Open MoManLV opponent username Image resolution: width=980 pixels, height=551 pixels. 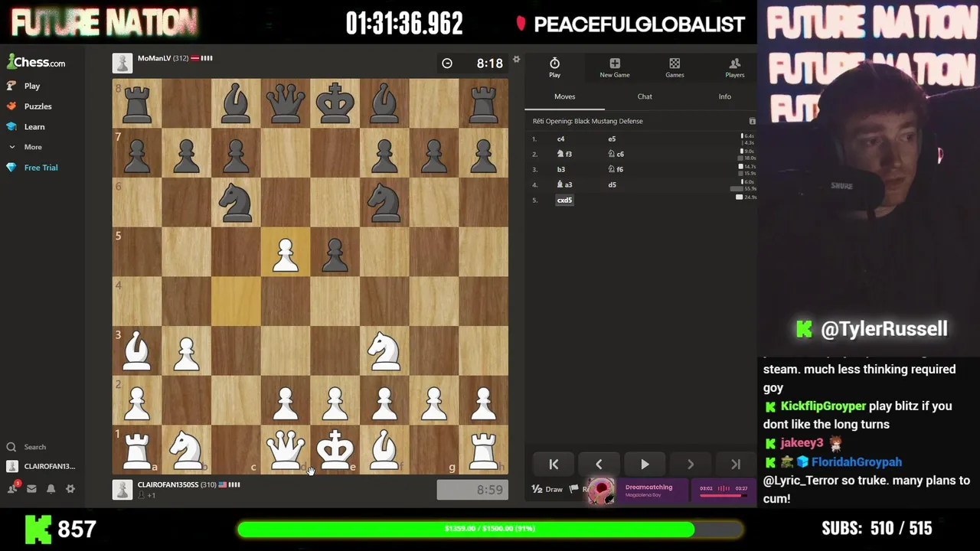(x=154, y=58)
